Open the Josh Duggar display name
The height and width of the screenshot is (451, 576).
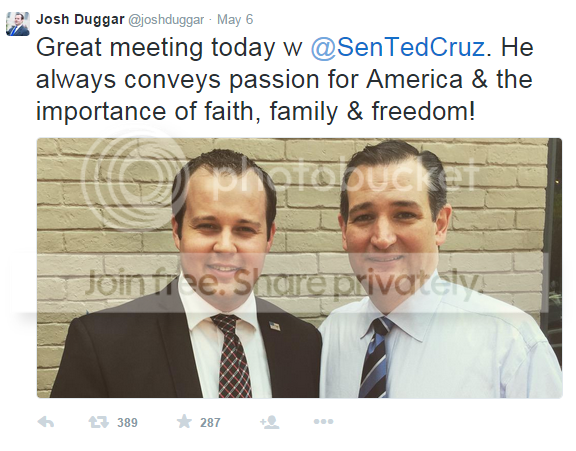[x=80, y=19]
